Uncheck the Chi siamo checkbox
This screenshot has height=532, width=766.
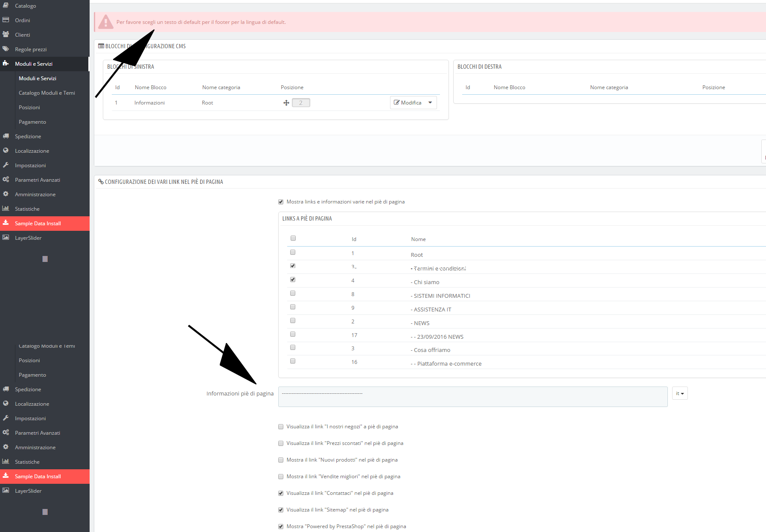tap(293, 279)
